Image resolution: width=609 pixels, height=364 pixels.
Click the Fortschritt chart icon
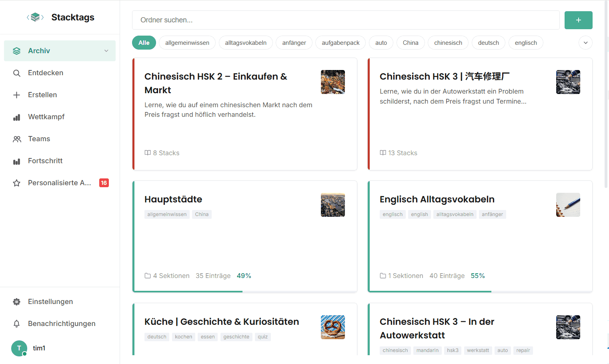[x=16, y=161]
